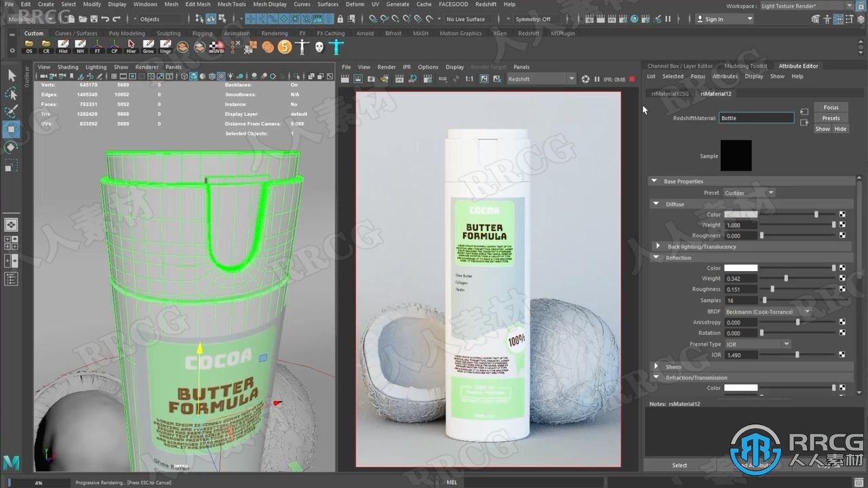Click the Select button at panel bottom
The height and width of the screenshot is (488, 868).
[679, 465]
